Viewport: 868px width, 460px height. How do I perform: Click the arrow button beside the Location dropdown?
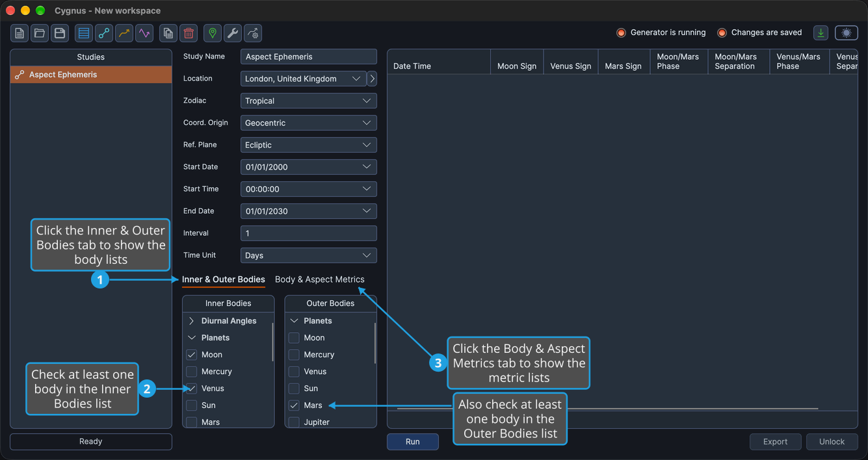coord(372,79)
